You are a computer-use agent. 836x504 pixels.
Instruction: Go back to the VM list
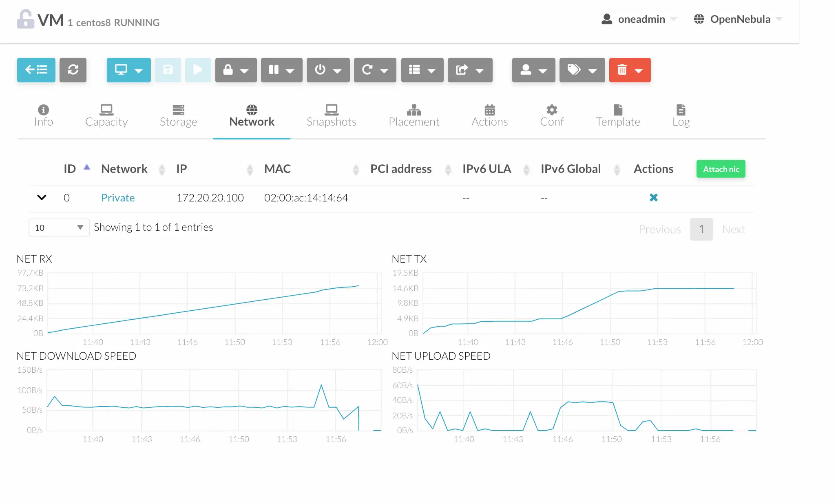click(36, 70)
